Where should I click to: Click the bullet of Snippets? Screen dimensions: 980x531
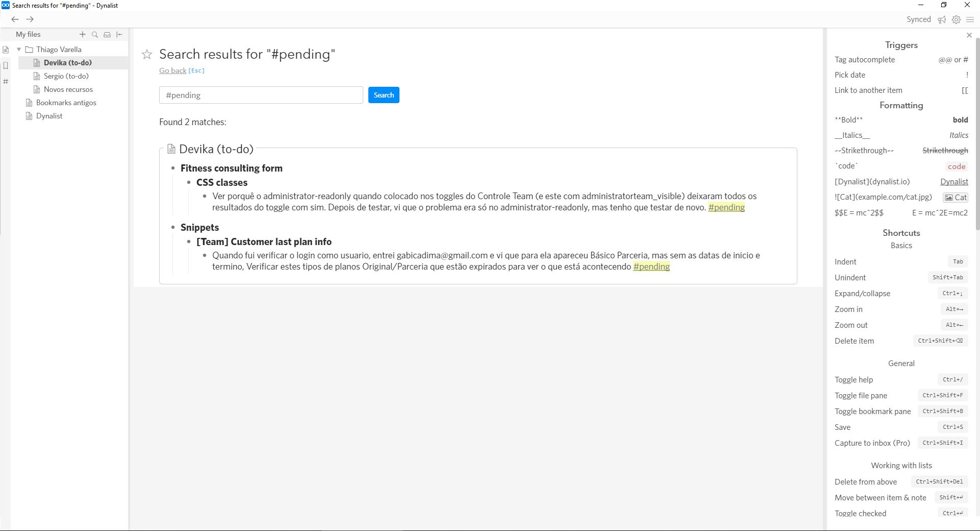click(173, 228)
